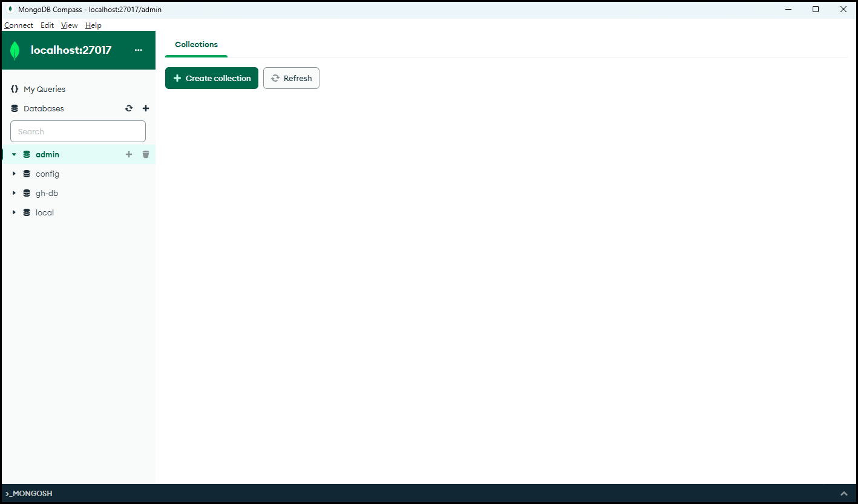Screen dimensions: 858x504
Task: Expand the MongoSH shell panel chevron
Action: point(844,494)
